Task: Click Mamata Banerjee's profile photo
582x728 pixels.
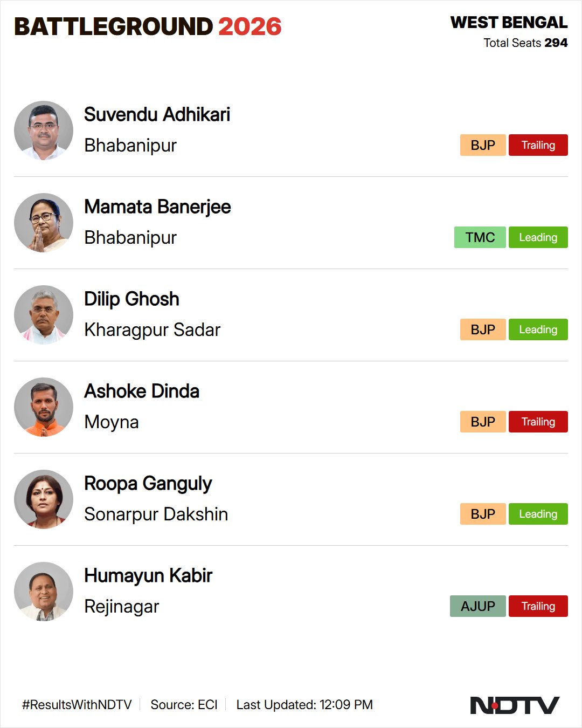Action: (44, 223)
